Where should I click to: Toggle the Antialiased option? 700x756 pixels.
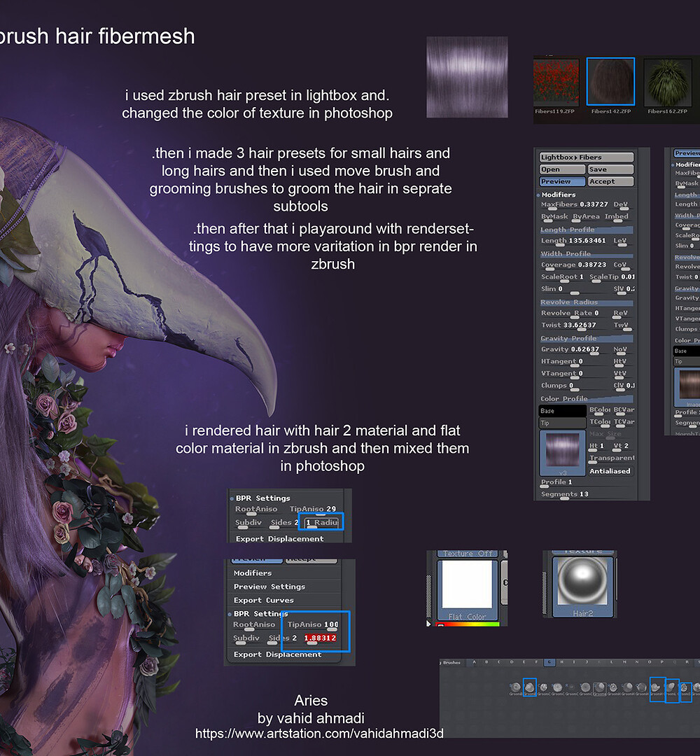pyautogui.click(x=610, y=471)
